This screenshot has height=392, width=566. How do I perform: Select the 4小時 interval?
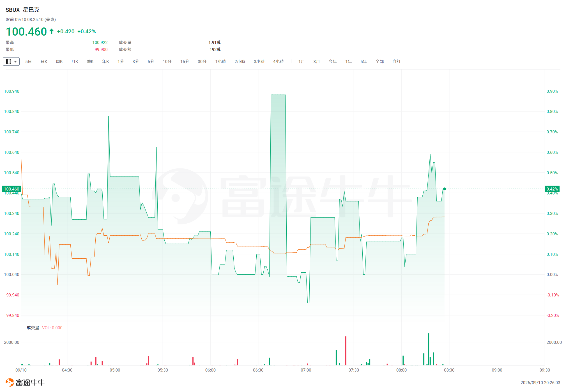[x=279, y=61]
